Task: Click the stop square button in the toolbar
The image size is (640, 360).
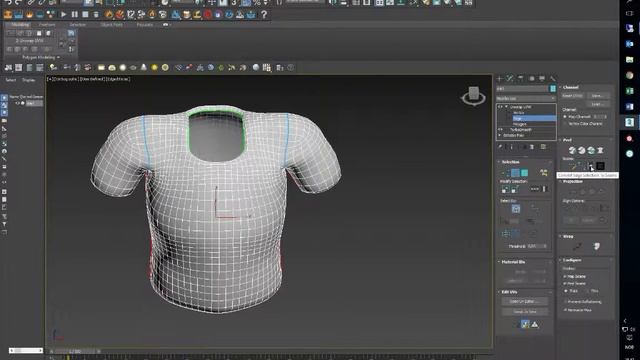Action: coord(85,14)
